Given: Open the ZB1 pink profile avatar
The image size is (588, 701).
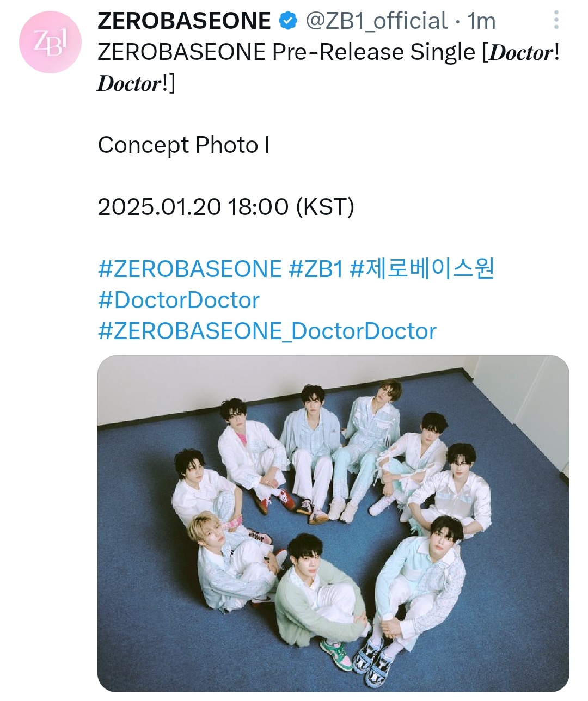Looking at the screenshot, I should [x=50, y=42].
